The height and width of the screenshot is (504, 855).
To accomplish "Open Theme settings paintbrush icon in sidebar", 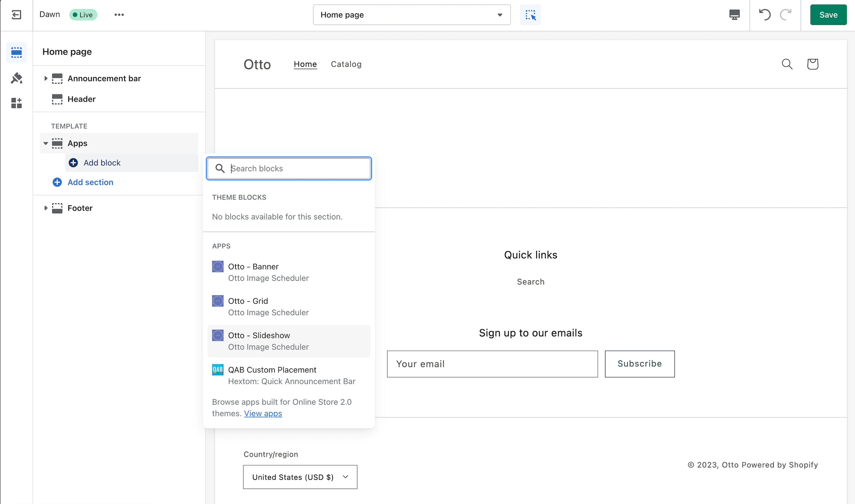I will tap(16, 78).
